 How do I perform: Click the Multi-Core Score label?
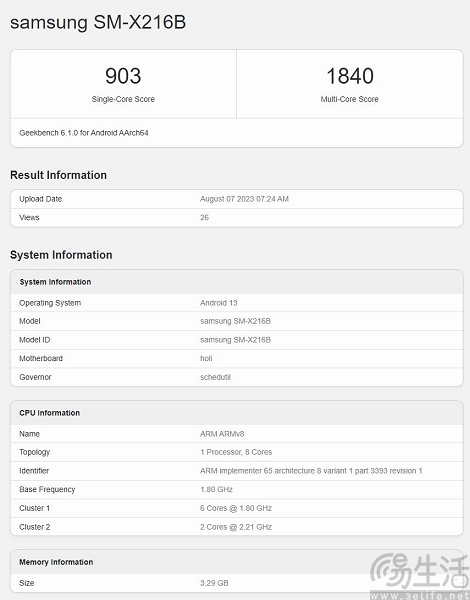click(349, 99)
